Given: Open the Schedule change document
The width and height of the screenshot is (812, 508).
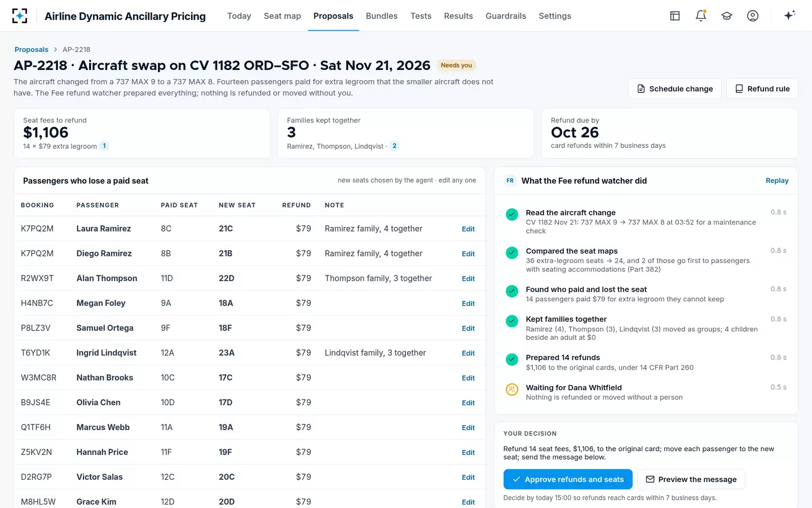Looking at the screenshot, I should (x=675, y=89).
